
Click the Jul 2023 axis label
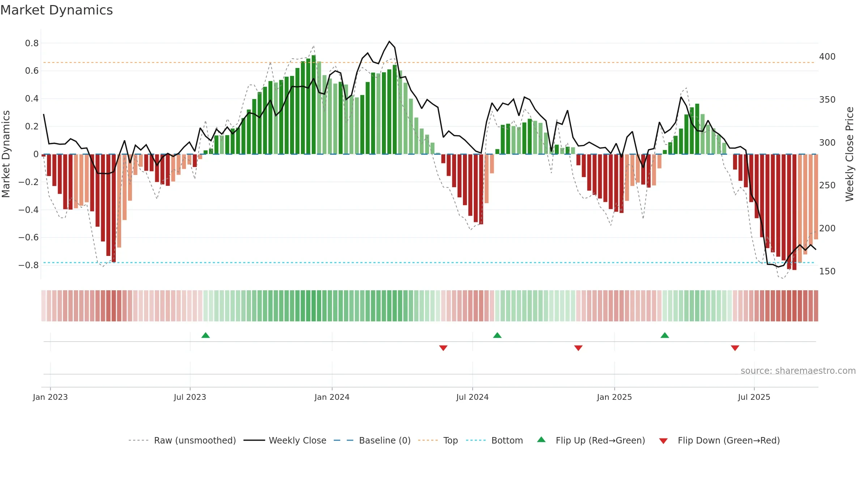pyautogui.click(x=190, y=397)
